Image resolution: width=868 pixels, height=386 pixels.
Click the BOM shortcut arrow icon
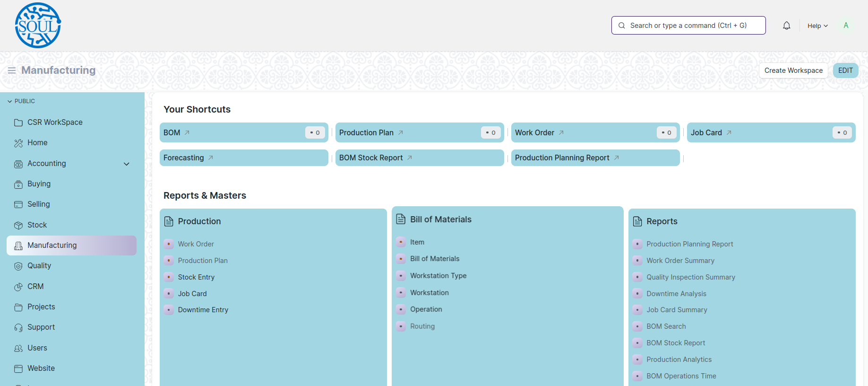coord(187,133)
